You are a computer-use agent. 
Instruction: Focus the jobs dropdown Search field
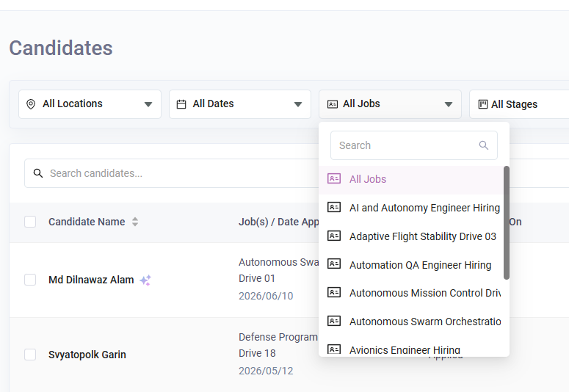tap(413, 145)
